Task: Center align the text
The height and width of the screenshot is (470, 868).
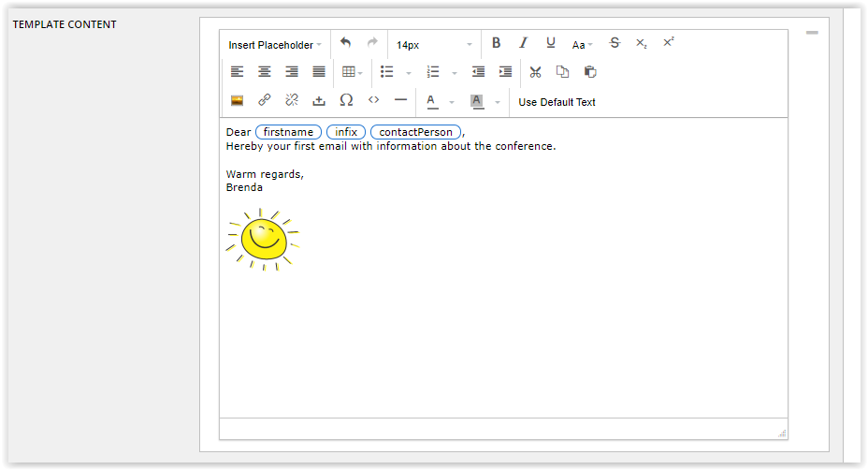Action: click(x=265, y=71)
